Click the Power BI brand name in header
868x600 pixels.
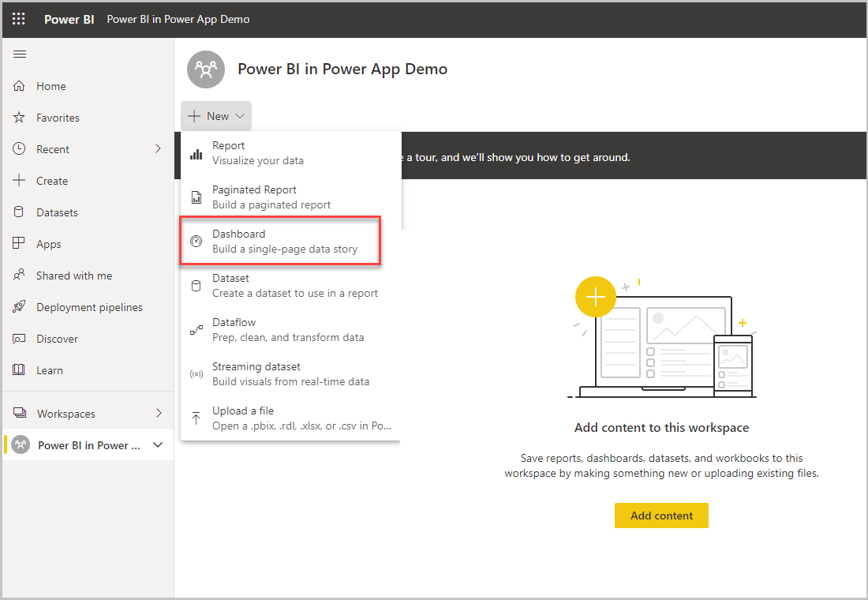tap(69, 20)
